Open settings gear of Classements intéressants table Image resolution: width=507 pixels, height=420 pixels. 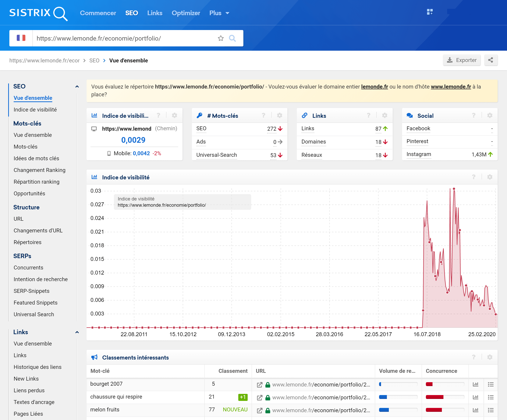490,357
